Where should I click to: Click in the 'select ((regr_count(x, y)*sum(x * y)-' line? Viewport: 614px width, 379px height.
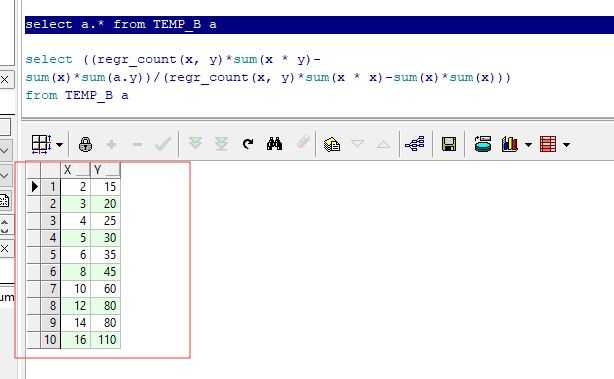point(173,60)
